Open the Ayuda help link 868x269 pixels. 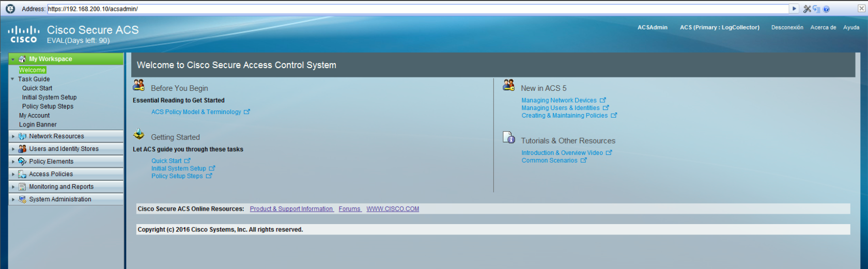click(x=851, y=27)
